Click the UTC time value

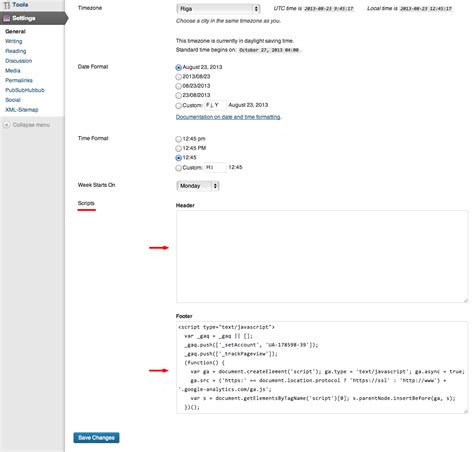[329, 9]
